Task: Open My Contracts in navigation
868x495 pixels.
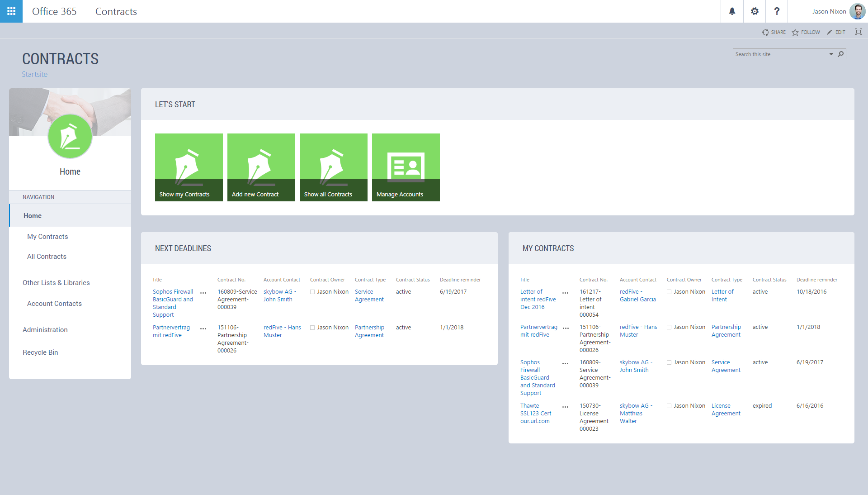Action: pyautogui.click(x=47, y=237)
